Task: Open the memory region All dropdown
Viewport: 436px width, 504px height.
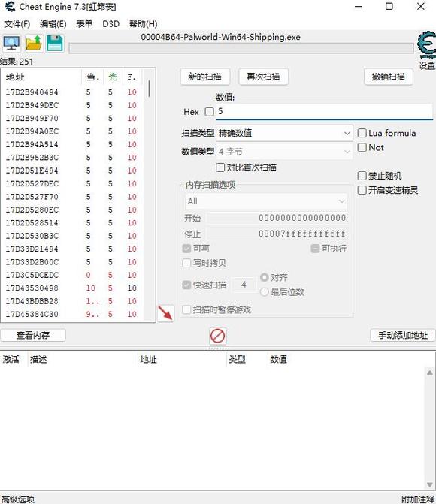Action: click(266, 201)
